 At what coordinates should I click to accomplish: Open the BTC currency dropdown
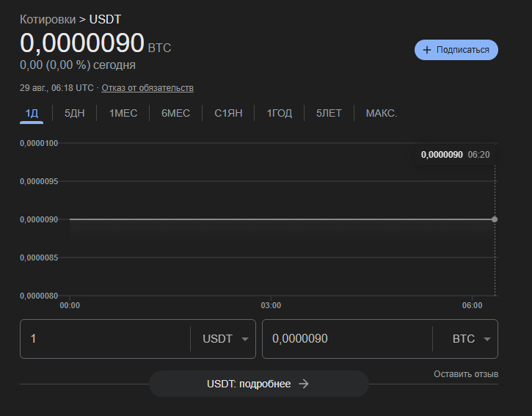(x=471, y=339)
